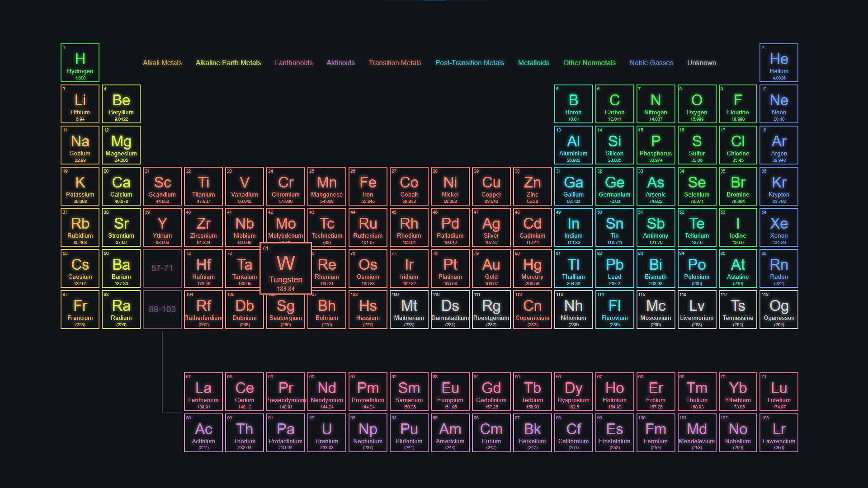Highlight the Alkaline Earth Metals category
868x488 pixels.
[228, 63]
